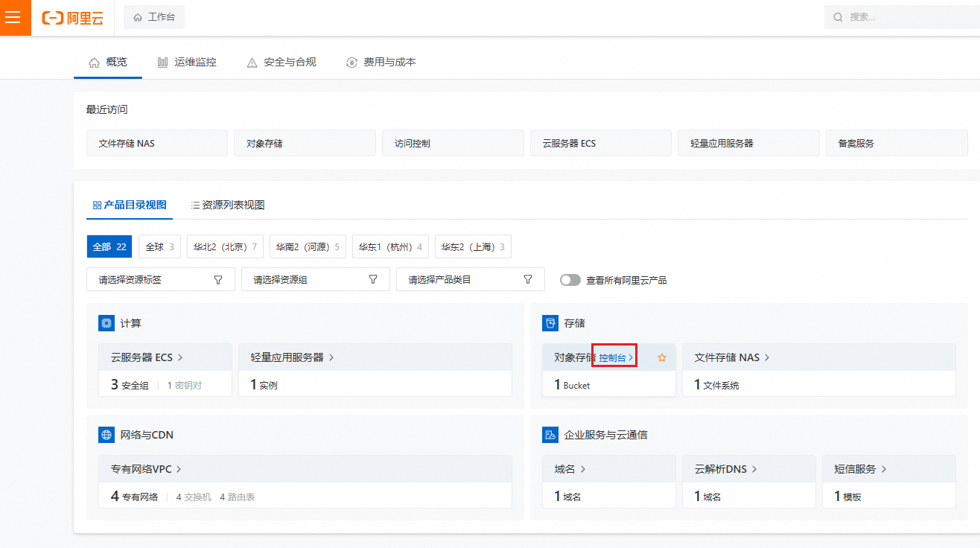
Task: Focus the 搜索 search field
Action: click(x=902, y=17)
